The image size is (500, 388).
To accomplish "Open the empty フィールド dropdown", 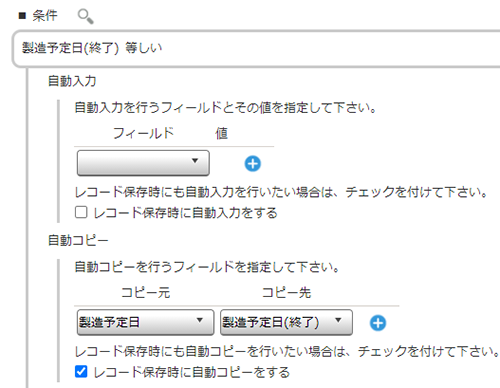I will pos(143,163).
